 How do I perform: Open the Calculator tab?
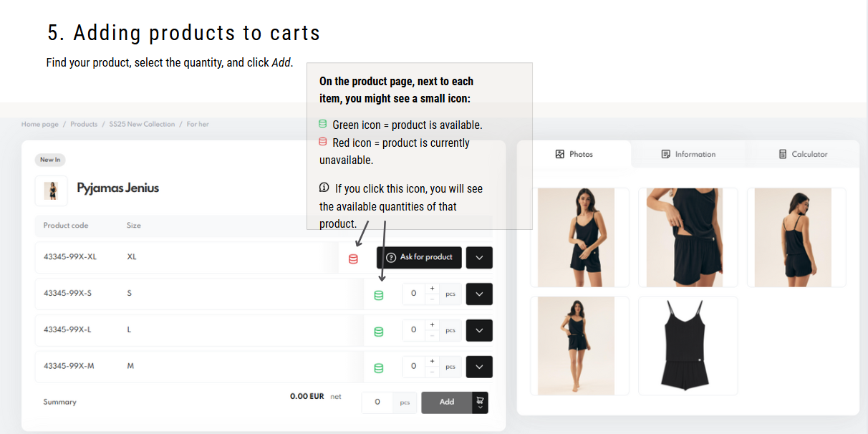803,154
